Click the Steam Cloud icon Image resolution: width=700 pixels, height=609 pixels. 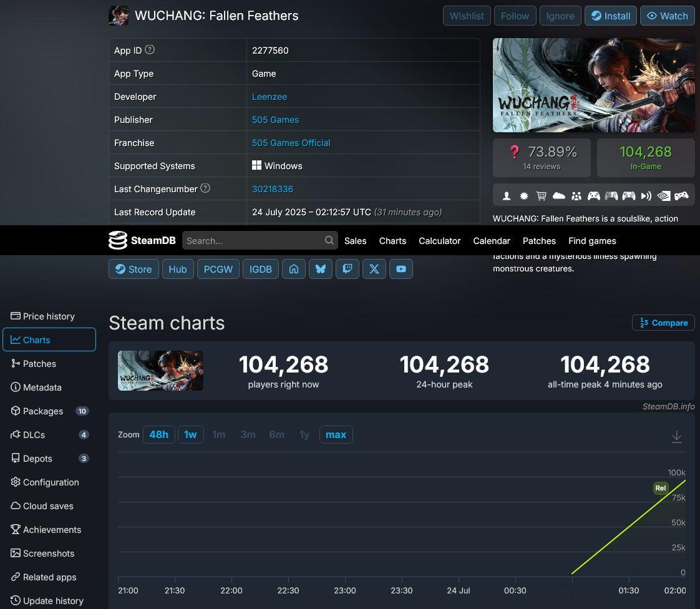click(559, 196)
